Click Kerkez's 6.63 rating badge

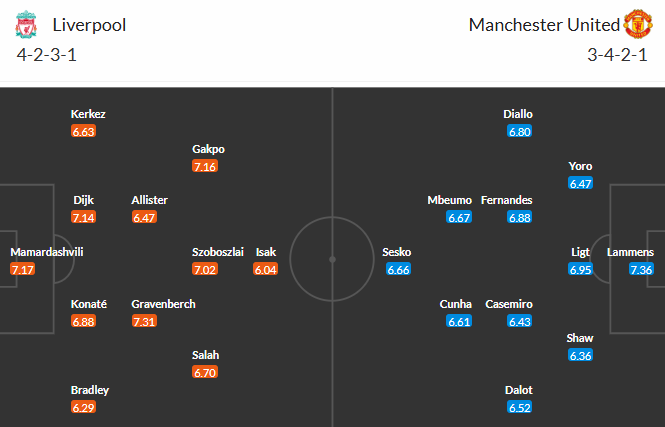point(84,131)
